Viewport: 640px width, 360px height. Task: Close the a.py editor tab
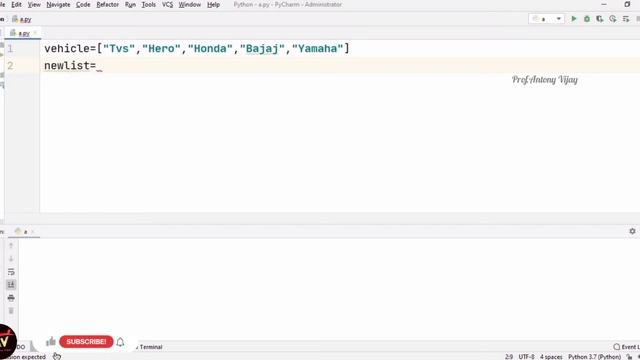pyautogui.click(x=36, y=33)
